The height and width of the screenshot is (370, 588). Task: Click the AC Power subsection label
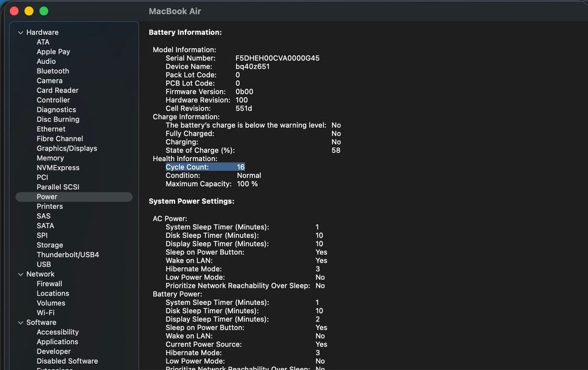[170, 219]
